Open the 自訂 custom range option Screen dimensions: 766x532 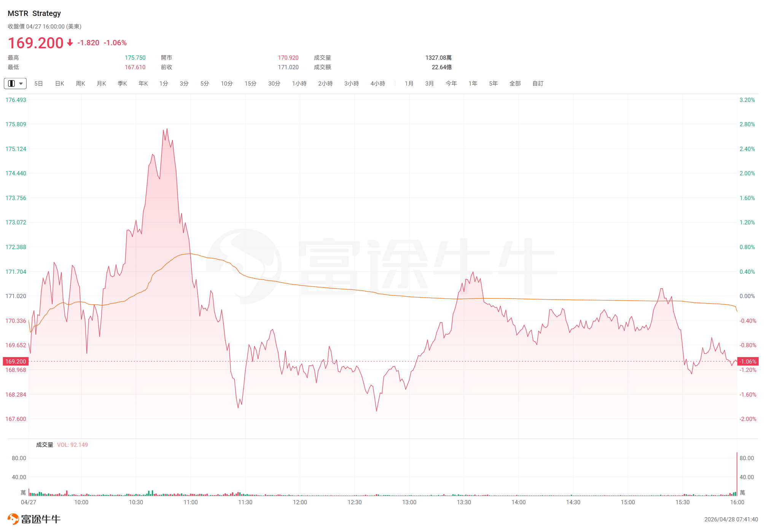coord(538,83)
